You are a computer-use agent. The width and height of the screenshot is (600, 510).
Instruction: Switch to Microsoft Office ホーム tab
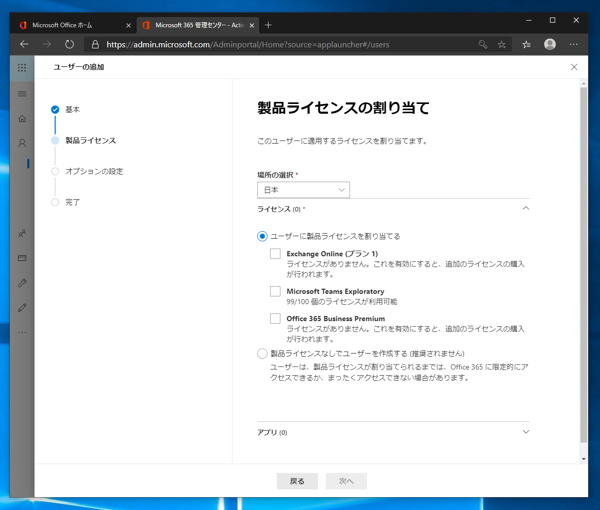pyautogui.click(x=73, y=25)
